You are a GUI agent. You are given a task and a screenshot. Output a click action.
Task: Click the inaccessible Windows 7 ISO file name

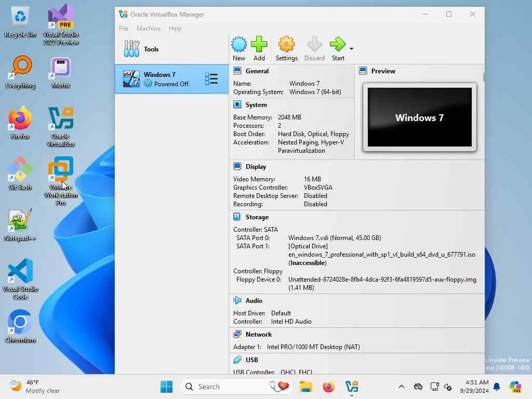tap(382, 255)
